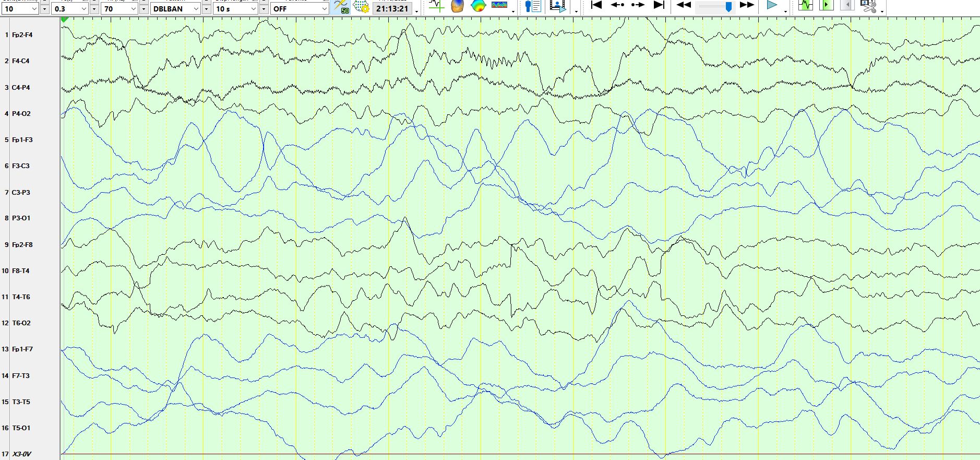This screenshot has width=980, height=460.
Task: Select channel label T5-O1
Action: click(x=21, y=428)
